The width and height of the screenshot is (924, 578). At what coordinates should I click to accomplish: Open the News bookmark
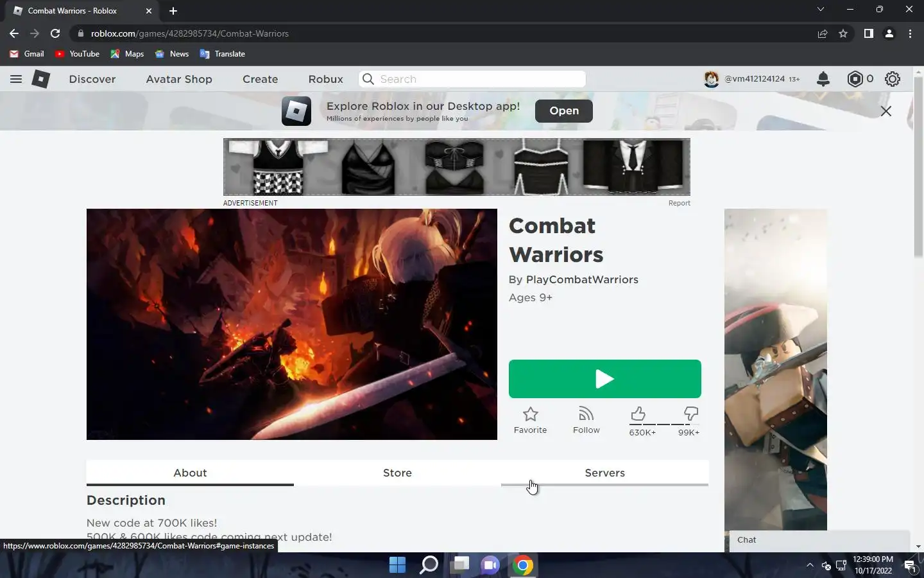(x=171, y=54)
